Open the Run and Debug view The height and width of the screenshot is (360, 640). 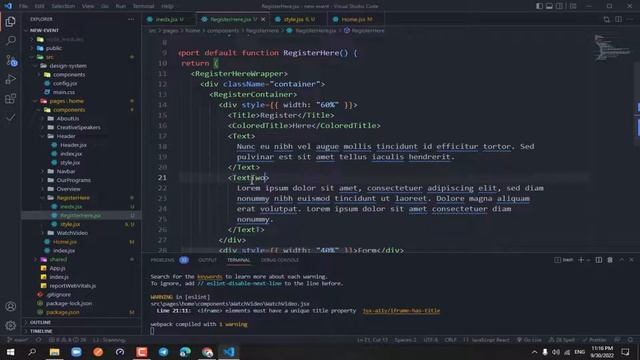click(x=11, y=80)
